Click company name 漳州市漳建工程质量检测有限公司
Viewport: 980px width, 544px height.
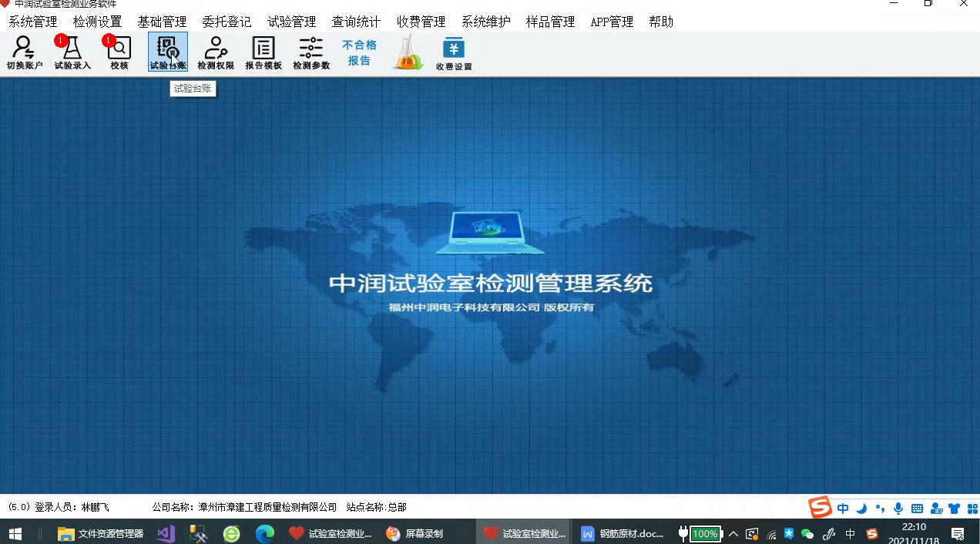click(x=267, y=507)
